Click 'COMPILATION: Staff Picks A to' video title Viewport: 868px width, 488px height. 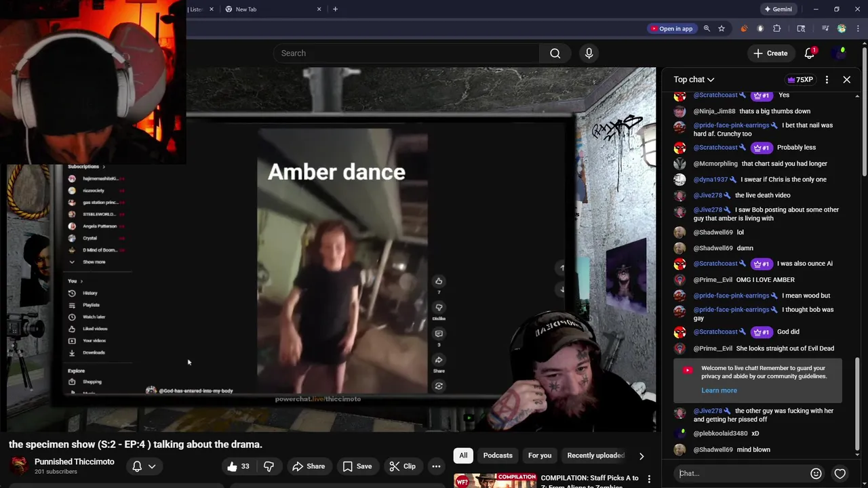tap(589, 478)
